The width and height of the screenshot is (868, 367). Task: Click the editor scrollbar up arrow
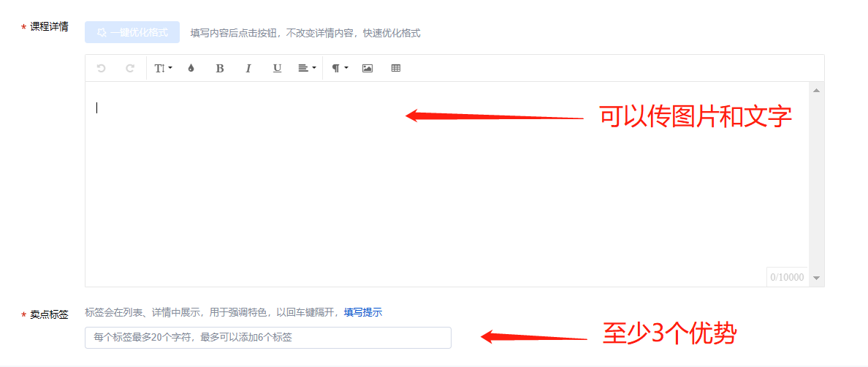816,90
